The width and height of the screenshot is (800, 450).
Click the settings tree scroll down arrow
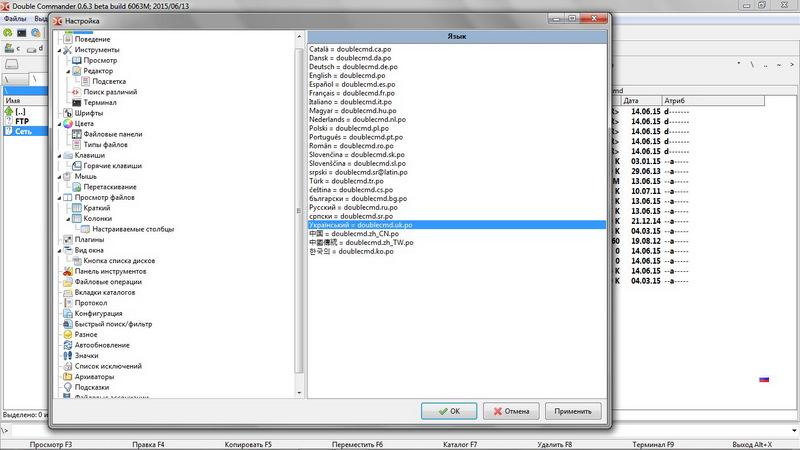click(x=299, y=393)
